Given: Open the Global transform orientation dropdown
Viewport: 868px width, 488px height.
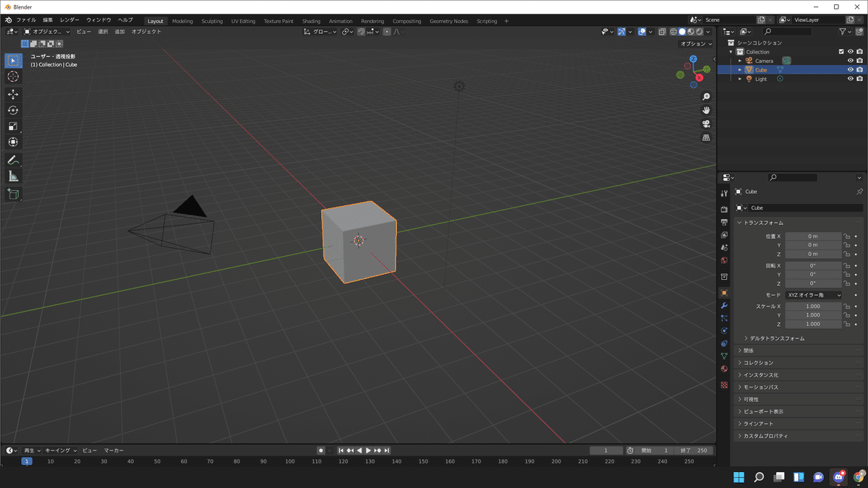Looking at the screenshot, I should click(x=320, y=32).
